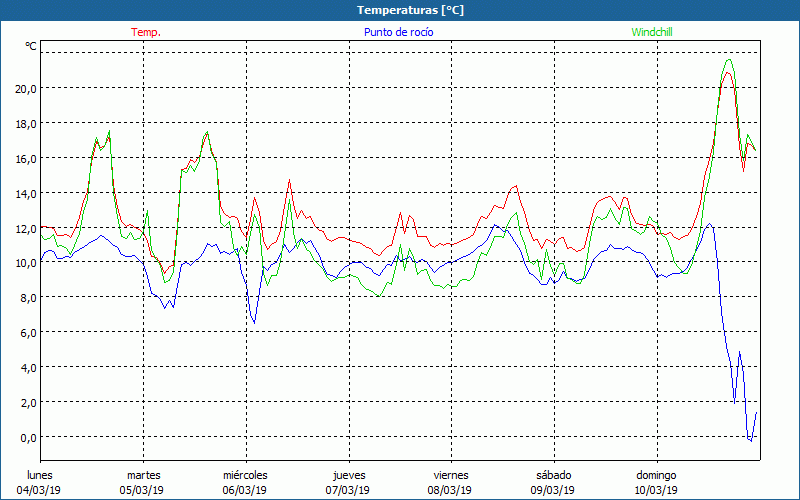This screenshot has width=800, height=500.
Task: Click the 'martes' day label
Action: pyautogui.click(x=144, y=475)
